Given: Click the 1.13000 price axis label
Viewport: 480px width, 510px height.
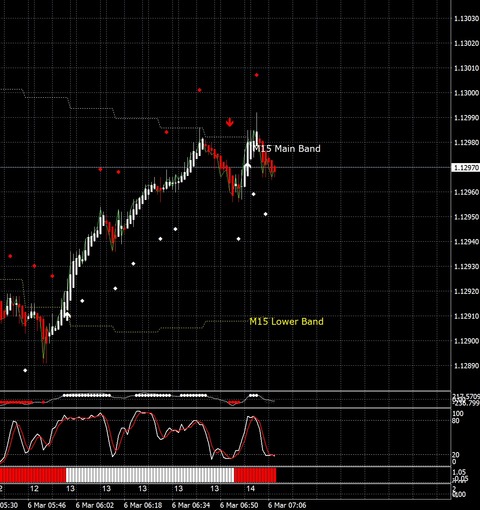Looking at the screenshot, I should (467, 93).
